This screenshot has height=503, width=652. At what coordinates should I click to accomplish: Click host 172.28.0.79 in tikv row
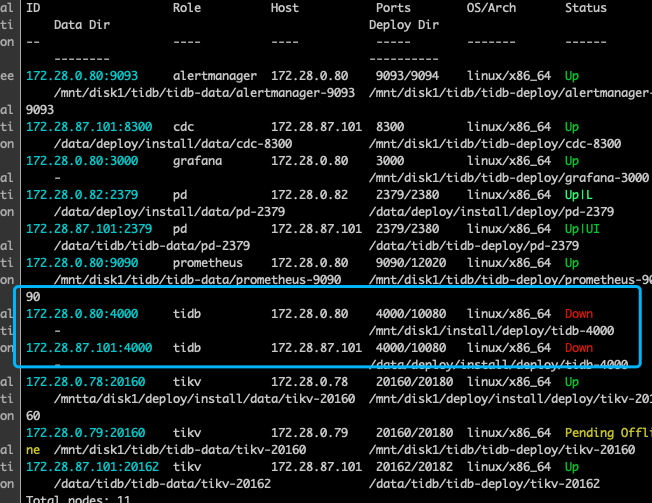pos(309,433)
